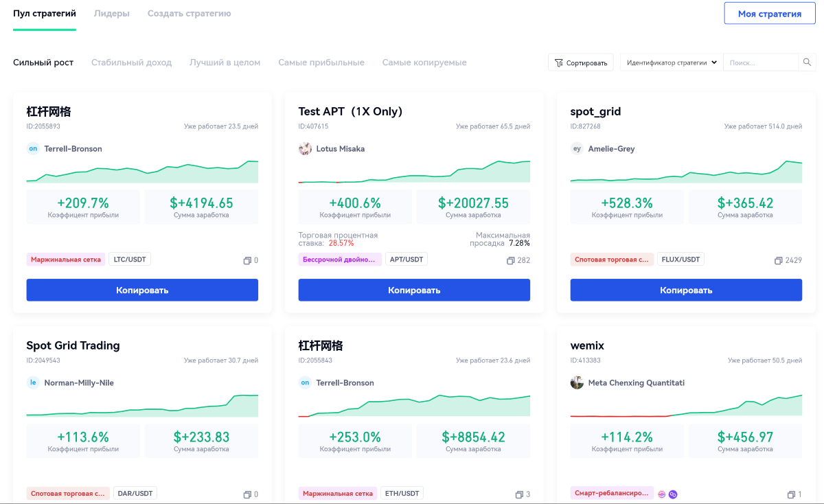Screen dimensions: 824x504
Task: Click the Маржинальная сетка tag on LTC/USDT card
Action: [x=66, y=260]
